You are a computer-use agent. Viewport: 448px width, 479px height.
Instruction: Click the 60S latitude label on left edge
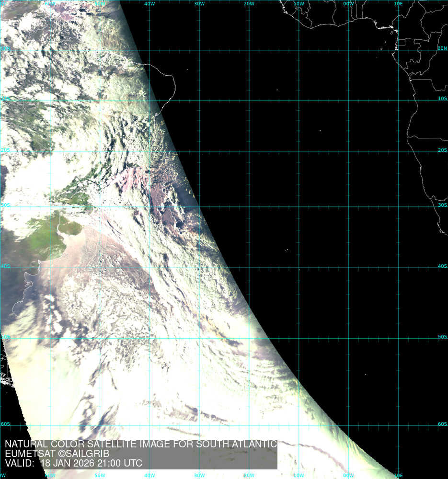5,424
